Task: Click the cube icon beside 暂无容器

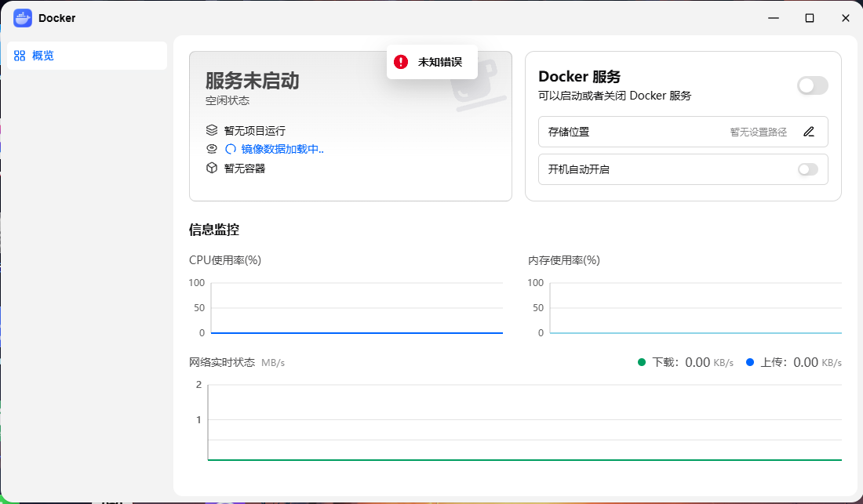Action: click(212, 169)
